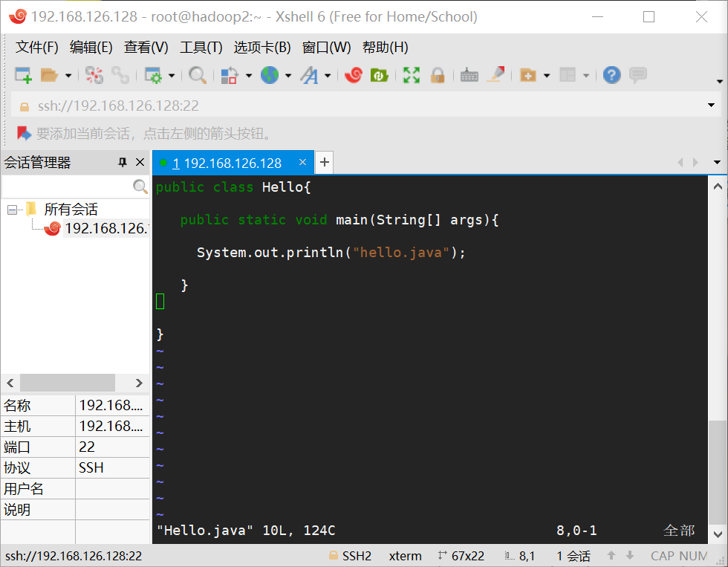Image resolution: width=728 pixels, height=567 pixels.
Task: Open the 查看(V) menu
Action: tap(146, 48)
